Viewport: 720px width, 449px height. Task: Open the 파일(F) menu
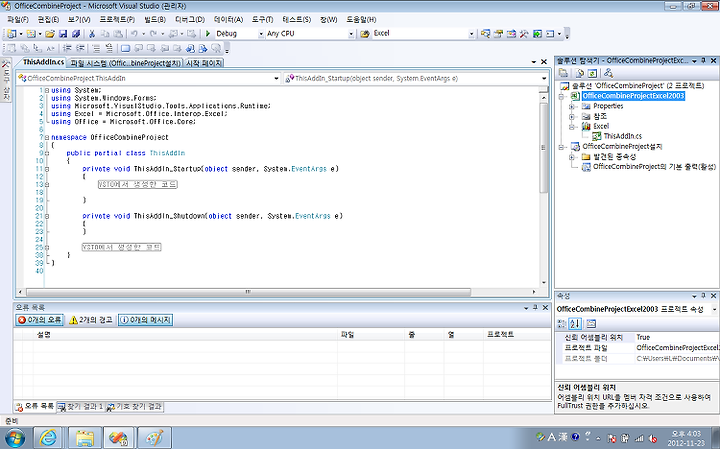click(18, 20)
